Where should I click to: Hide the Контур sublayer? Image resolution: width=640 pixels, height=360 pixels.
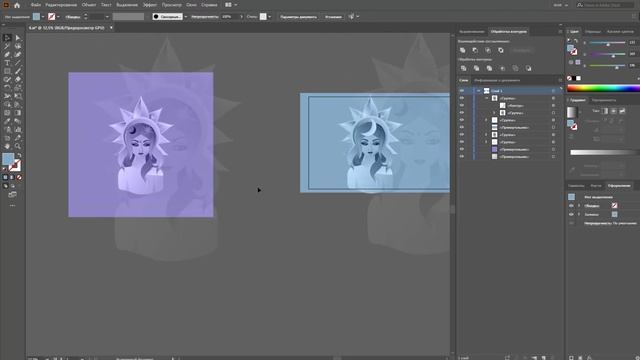(462, 106)
